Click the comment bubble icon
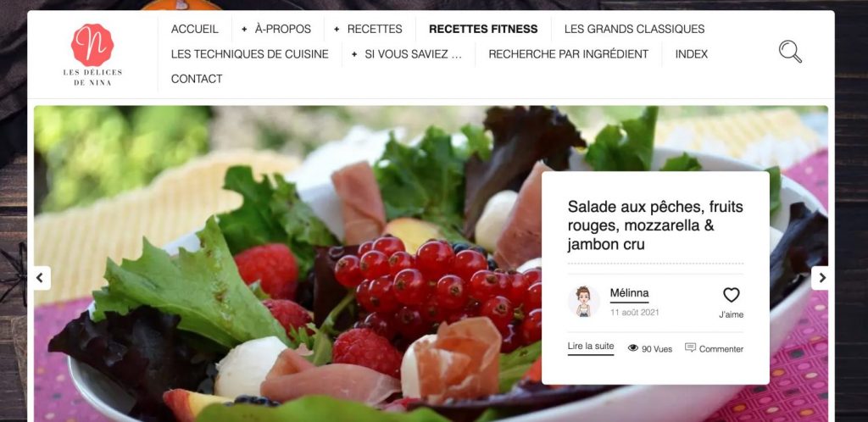 coord(690,348)
